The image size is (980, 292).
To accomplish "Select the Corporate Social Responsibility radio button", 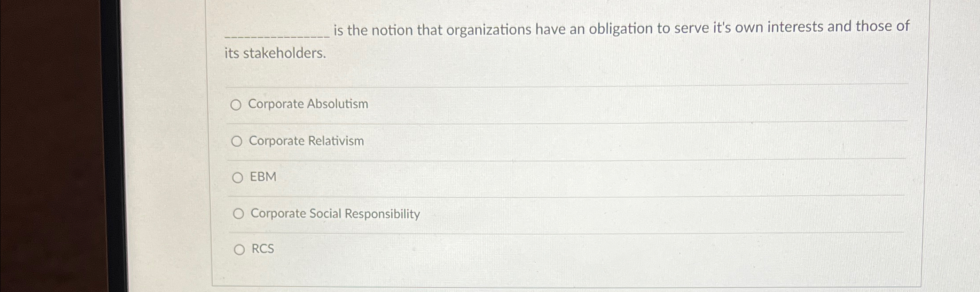I will point(239,213).
